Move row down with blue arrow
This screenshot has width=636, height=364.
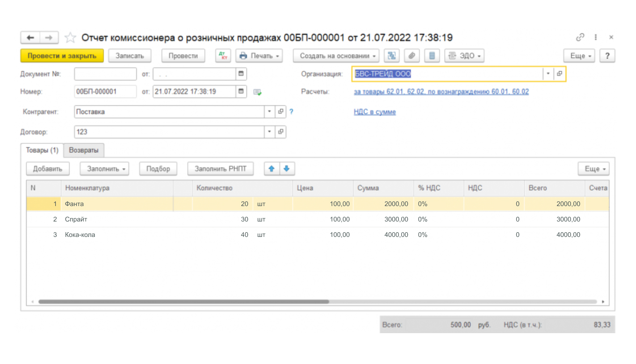point(287,169)
